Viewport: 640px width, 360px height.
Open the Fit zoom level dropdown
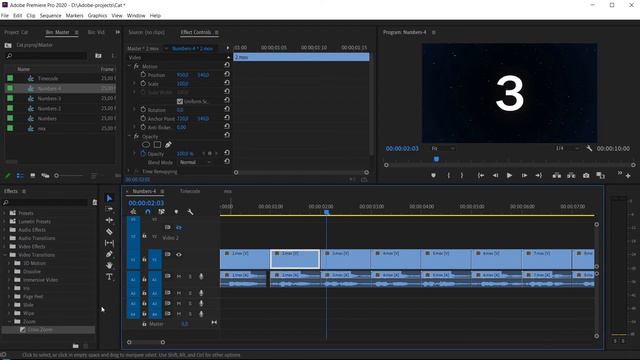[x=443, y=149]
